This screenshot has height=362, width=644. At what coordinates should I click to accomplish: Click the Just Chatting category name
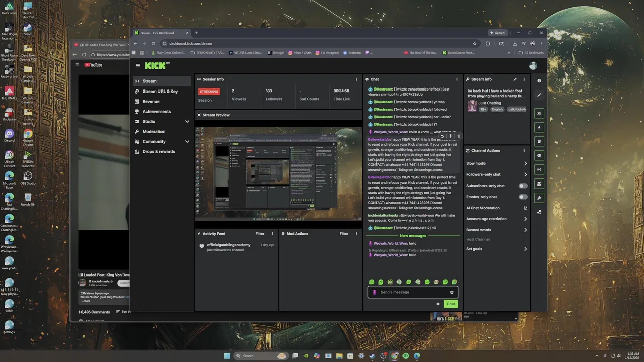point(489,103)
